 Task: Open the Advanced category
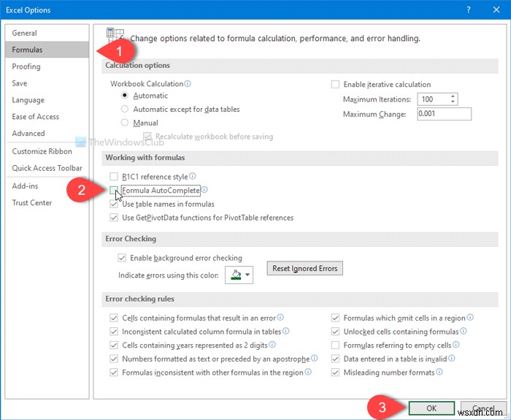pos(47,133)
